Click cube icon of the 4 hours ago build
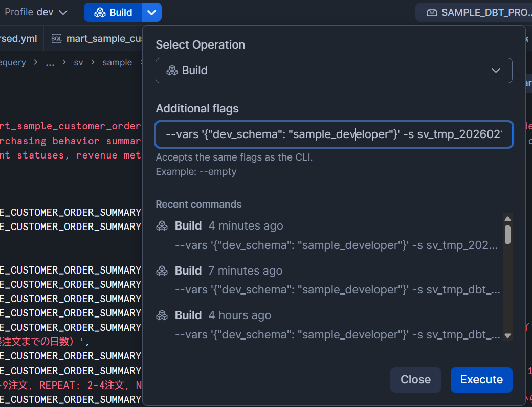Image resolution: width=532 pixels, height=407 pixels. coord(162,315)
